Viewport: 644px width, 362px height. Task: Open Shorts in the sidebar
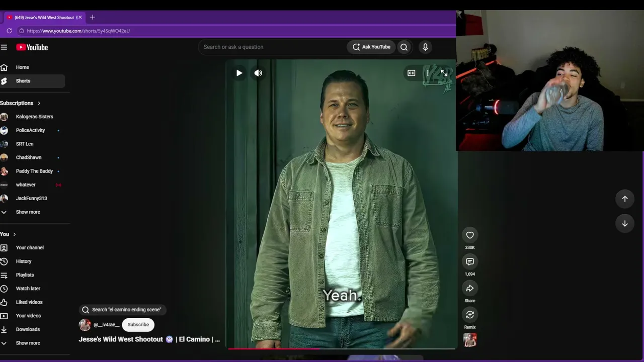(x=33, y=81)
